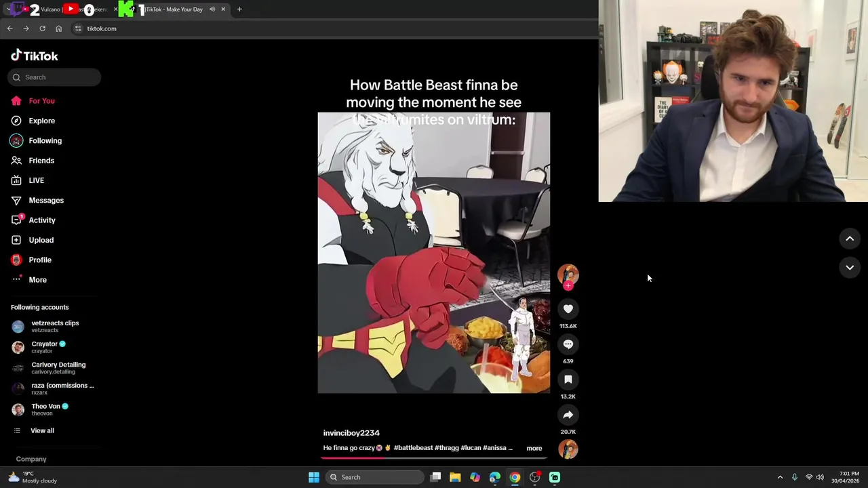868x488 pixels.
Task: Open Crayator following account
Action: (39, 347)
